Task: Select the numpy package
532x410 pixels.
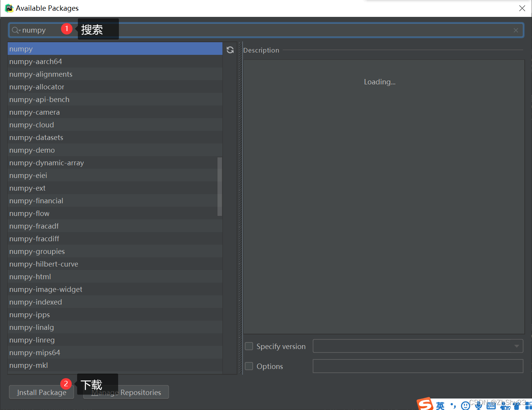Action: pyautogui.click(x=115, y=49)
